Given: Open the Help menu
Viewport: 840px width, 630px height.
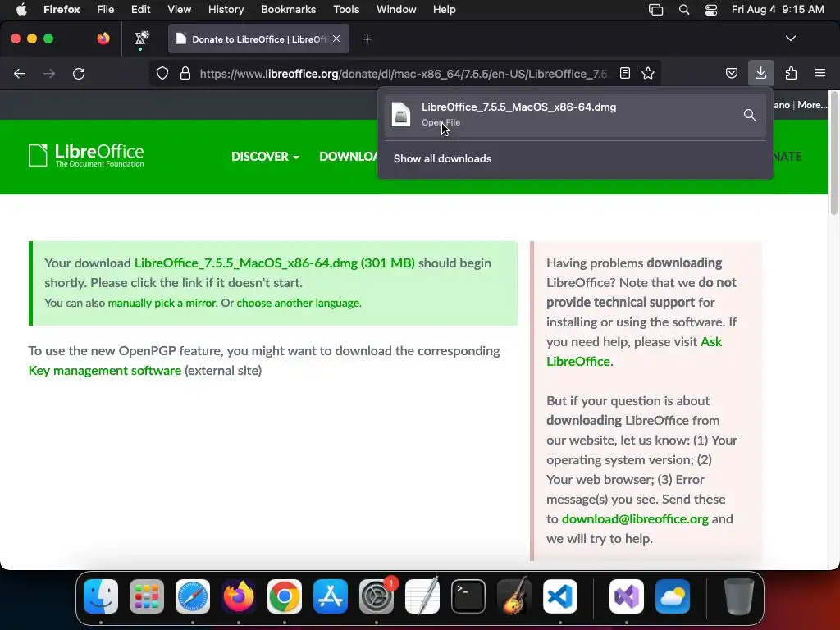Looking at the screenshot, I should tap(444, 10).
